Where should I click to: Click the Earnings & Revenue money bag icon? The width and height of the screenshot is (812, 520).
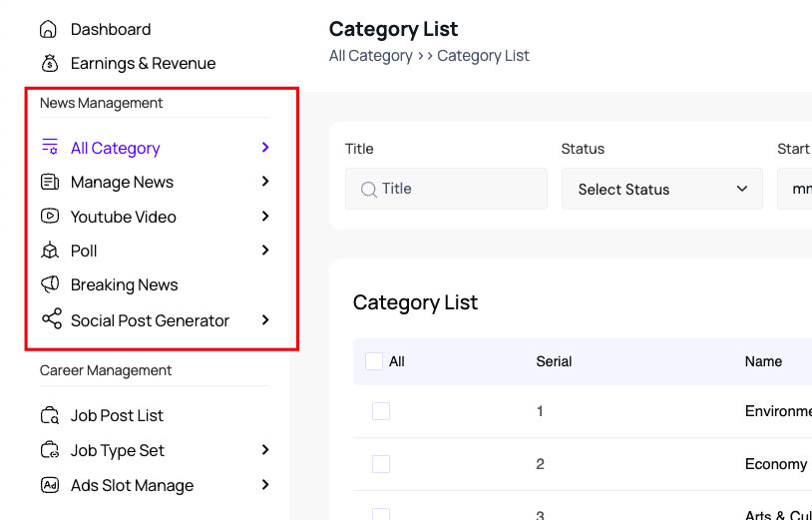tap(49, 63)
